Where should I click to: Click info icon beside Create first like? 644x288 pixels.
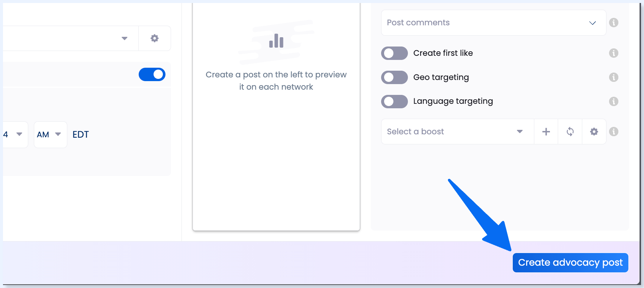614,53
